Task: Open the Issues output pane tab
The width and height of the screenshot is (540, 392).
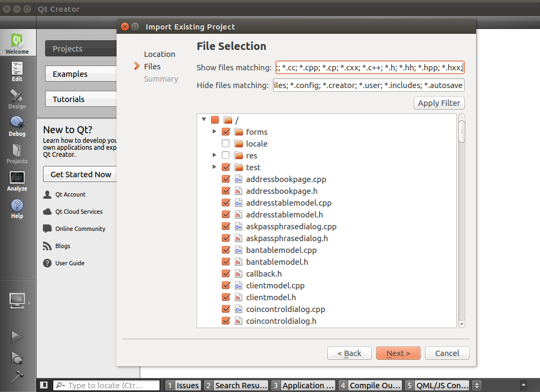Action: point(183,385)
